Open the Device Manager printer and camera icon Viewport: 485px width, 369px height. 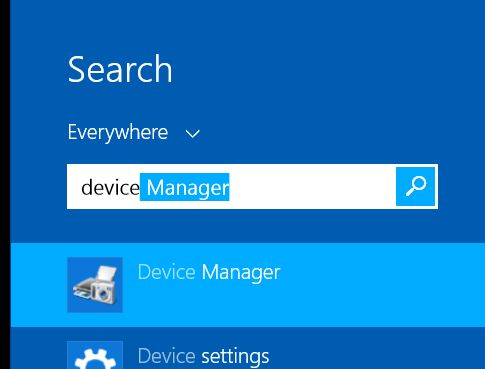(x=95, y=285)
